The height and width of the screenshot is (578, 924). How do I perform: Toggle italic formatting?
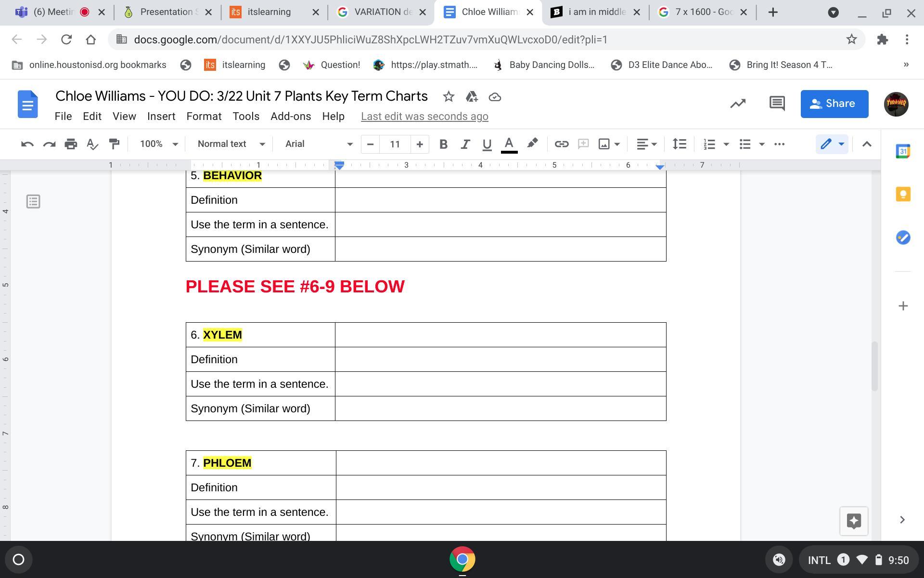(465, 144)
